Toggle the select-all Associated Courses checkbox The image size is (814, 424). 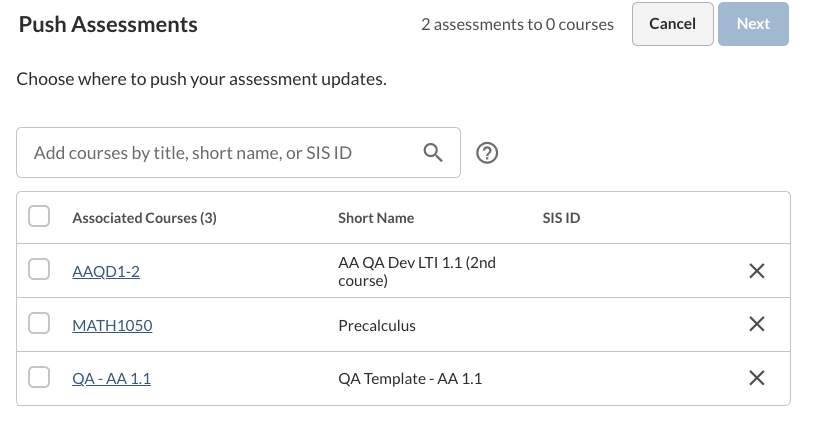click(39, 216)
